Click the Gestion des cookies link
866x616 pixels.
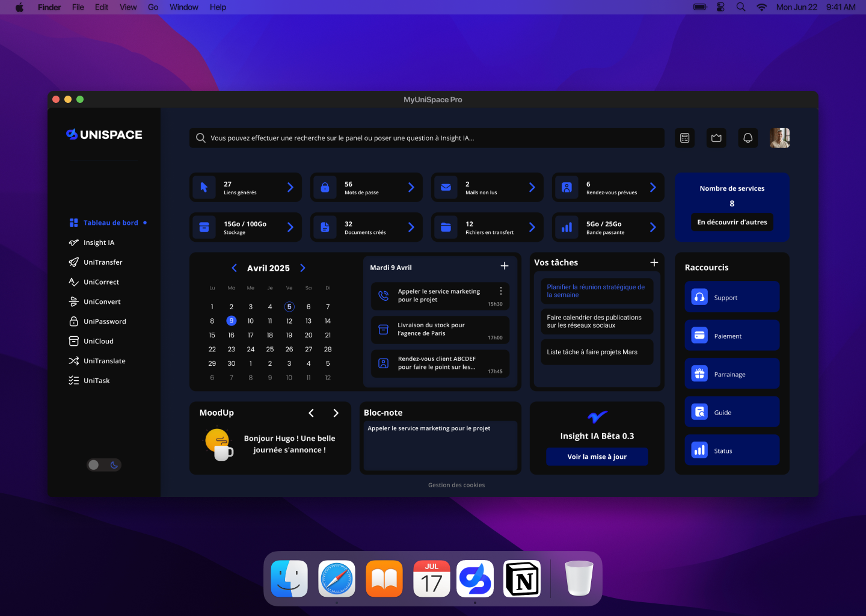456,485
